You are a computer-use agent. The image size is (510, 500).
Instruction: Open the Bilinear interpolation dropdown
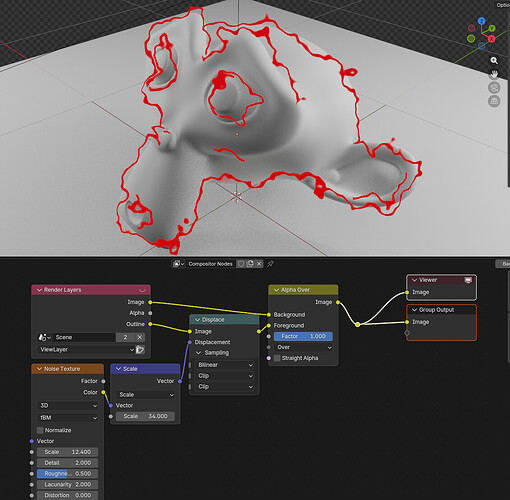click(x=225, y=365)
